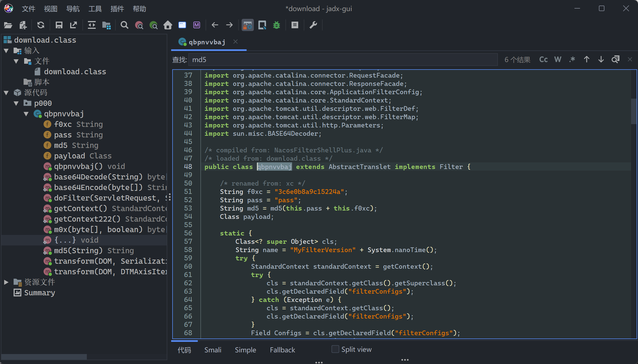The width and height of the screenshot is (638, 364).
Task: Expand the 资源文件 tree node
Action: click(x=6, y=282)
